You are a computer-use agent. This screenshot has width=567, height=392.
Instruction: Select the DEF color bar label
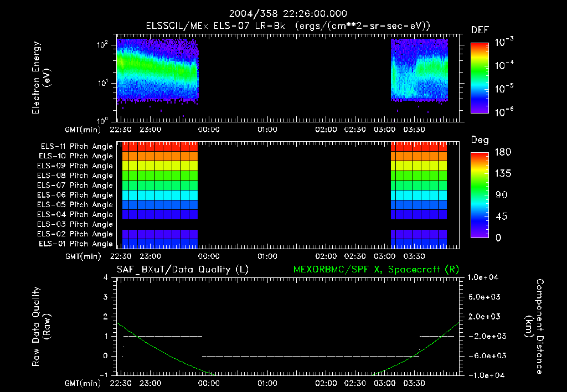[480, 30]
